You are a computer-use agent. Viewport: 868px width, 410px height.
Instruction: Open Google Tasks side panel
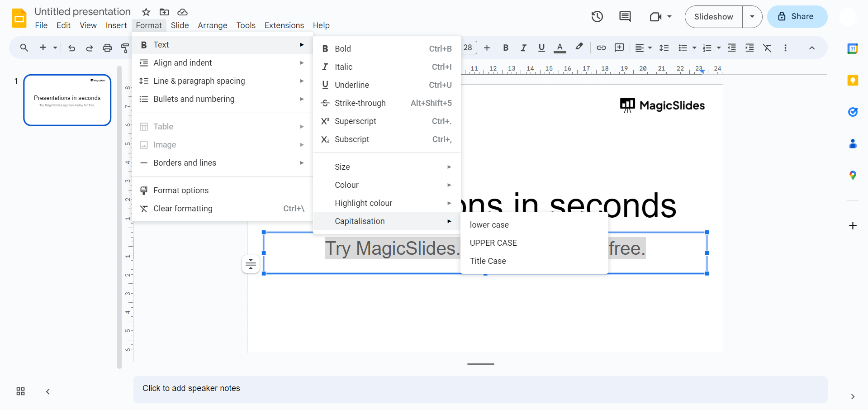pyautogui.click(x=853, y=112)
